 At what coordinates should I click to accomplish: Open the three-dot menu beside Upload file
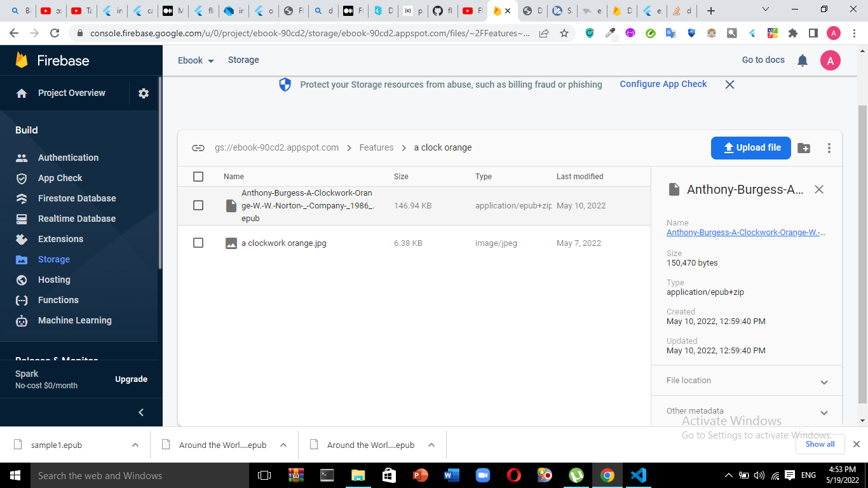(829, 148)
